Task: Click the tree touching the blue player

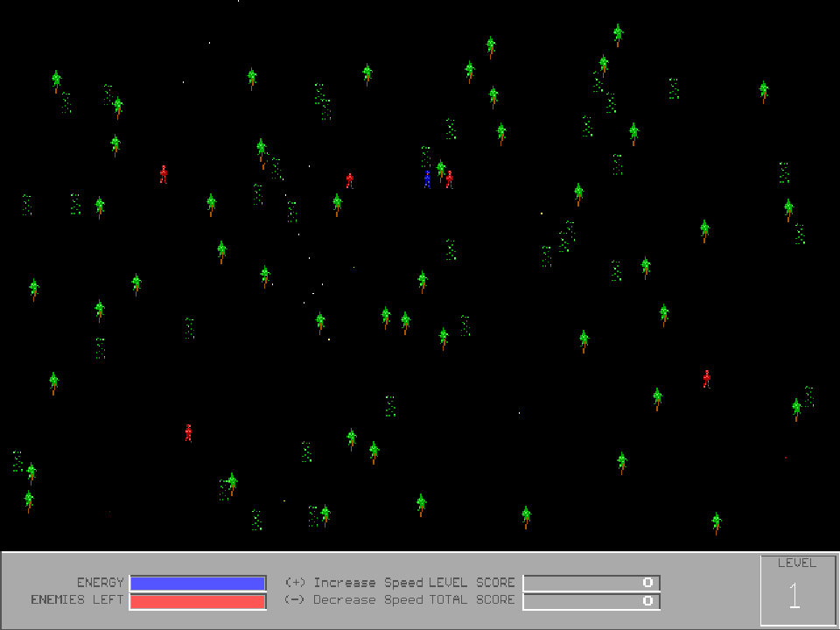Action: tap(441, 168)
